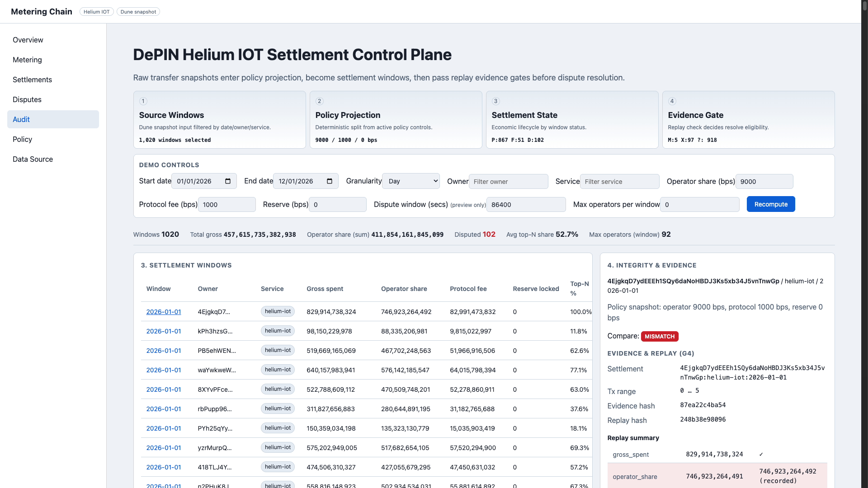
Task: Click the Policy Projection step card
Action: point(396,119)
